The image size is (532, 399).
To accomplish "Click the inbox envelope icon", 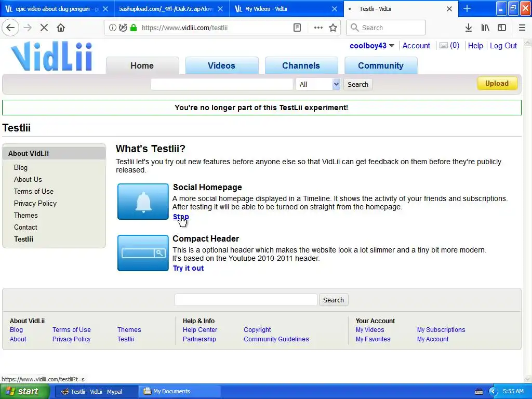I will pyautogui.click(x=444, y=46).
